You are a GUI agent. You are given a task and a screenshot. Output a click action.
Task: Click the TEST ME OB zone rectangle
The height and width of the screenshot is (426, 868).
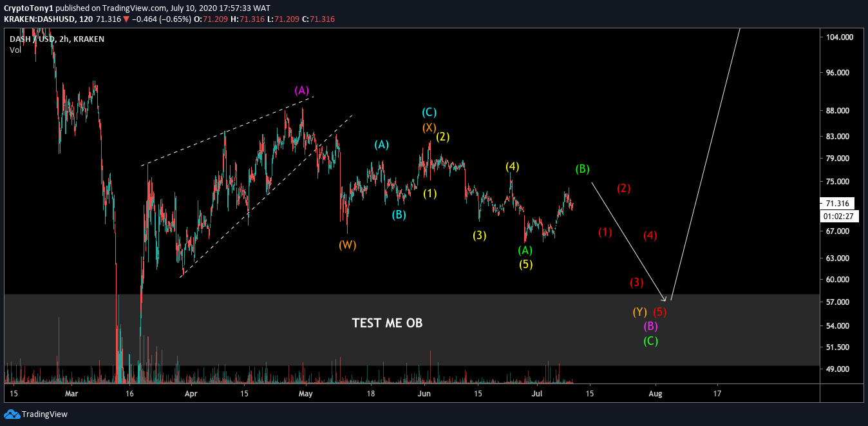point(386,323)
